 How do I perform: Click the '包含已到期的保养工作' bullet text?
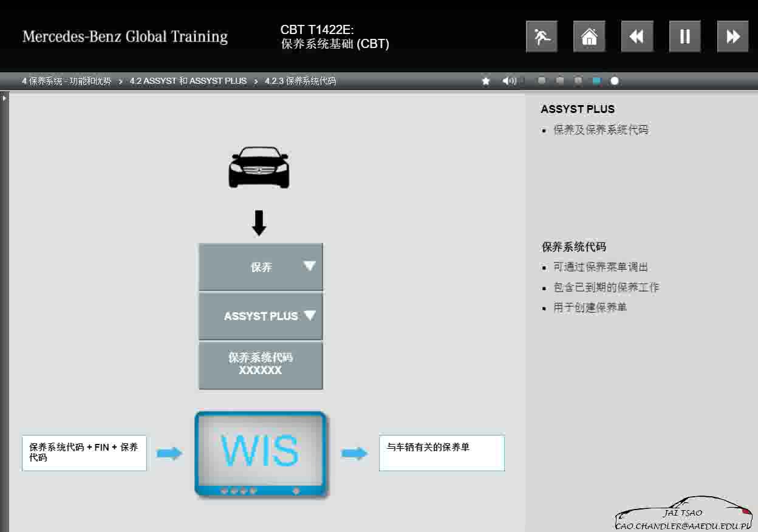pos(606,287)
